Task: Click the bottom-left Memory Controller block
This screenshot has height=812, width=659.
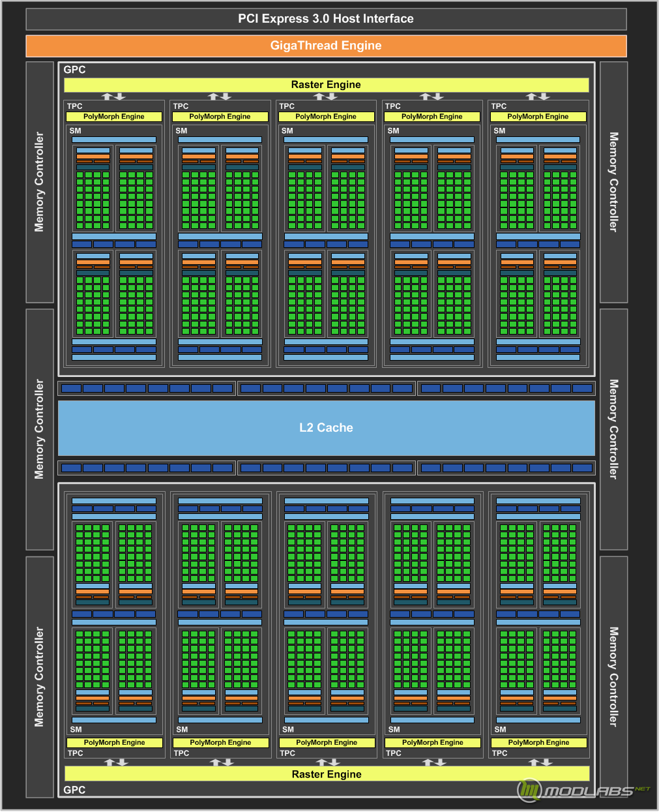Action: [40, 676]
